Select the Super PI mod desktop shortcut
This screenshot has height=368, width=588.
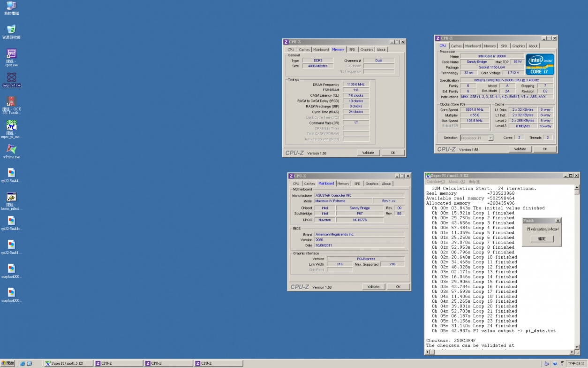click(x=11, y=125)
